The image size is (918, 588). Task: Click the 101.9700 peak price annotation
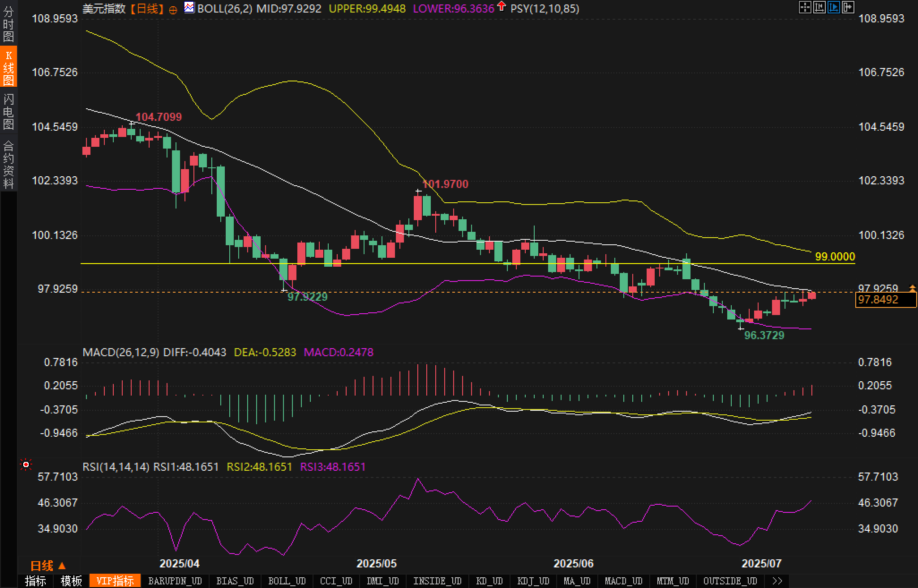[x=445, y=184]
